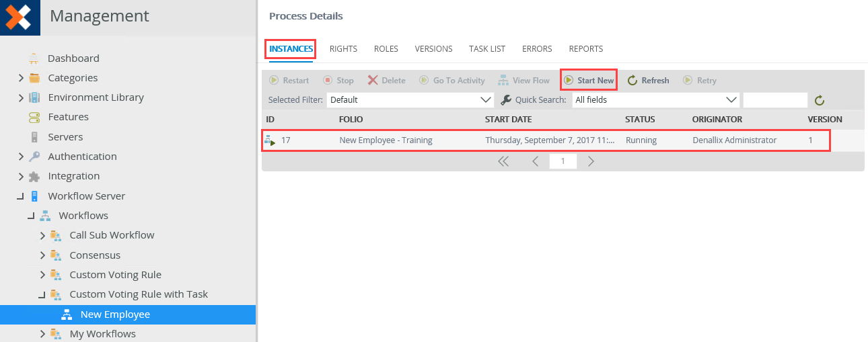Viewport: 868px width, 342px height.
Task: Click the Dashboard icon in the sidebar
Action: [x=34, y=58]
